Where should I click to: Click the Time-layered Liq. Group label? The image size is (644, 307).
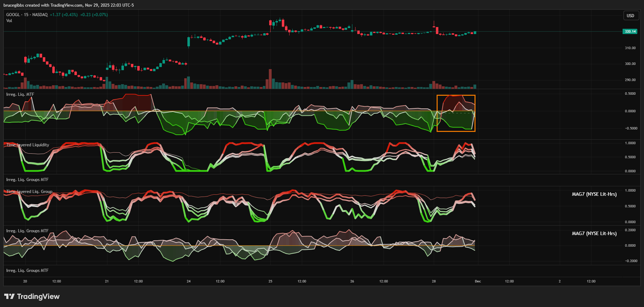[x=29, y=192]
